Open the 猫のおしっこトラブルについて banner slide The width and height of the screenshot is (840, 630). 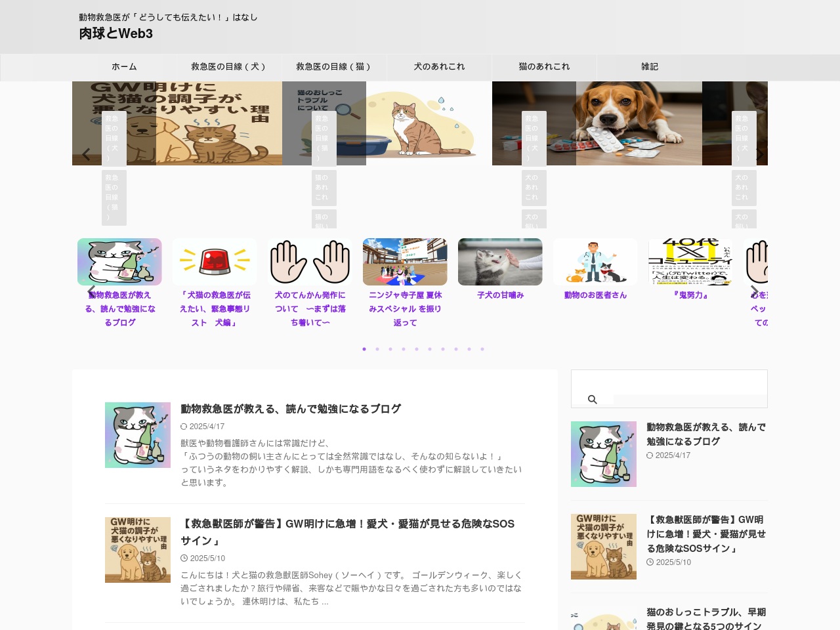pyautogui.click(x=387, y=123)
